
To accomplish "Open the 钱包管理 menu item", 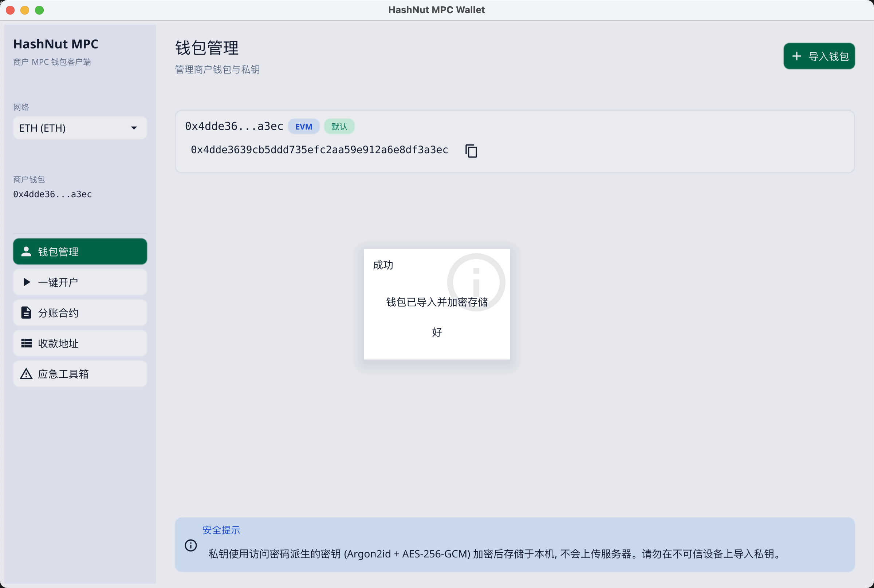I will tap(80, 251).
